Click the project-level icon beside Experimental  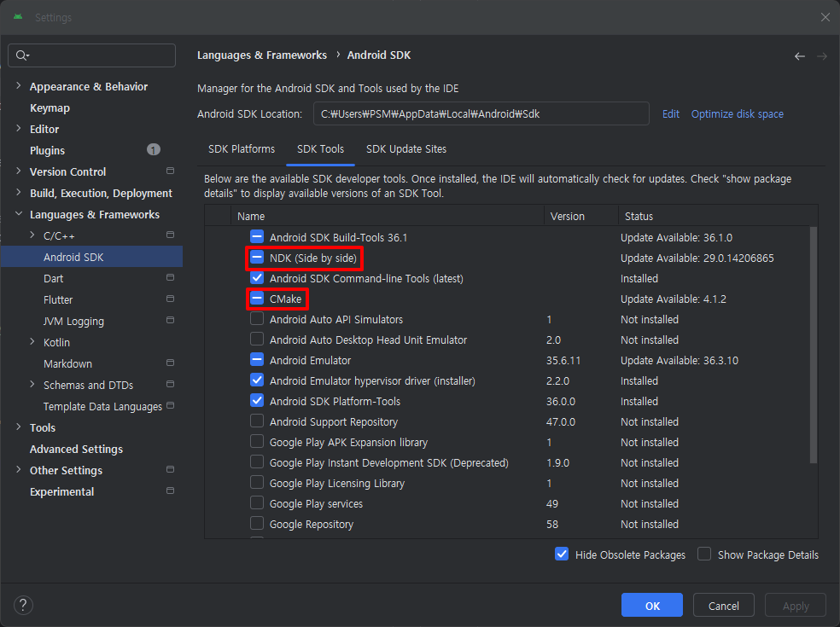pyautogui.click(x=171, y=491)
